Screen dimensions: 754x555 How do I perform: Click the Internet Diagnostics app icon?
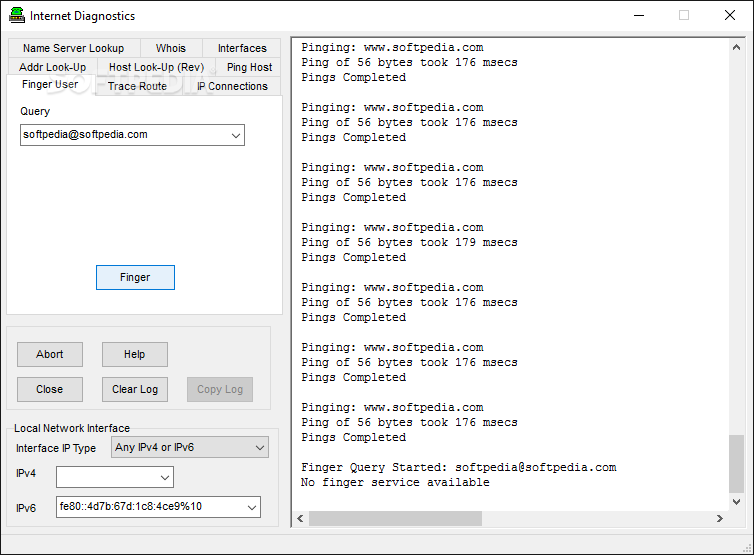17,15
